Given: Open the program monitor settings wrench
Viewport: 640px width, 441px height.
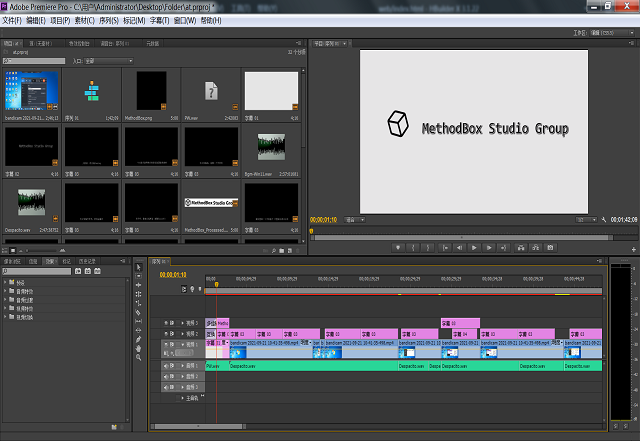Looking at the screenshot, I should [x=604, y=220].
